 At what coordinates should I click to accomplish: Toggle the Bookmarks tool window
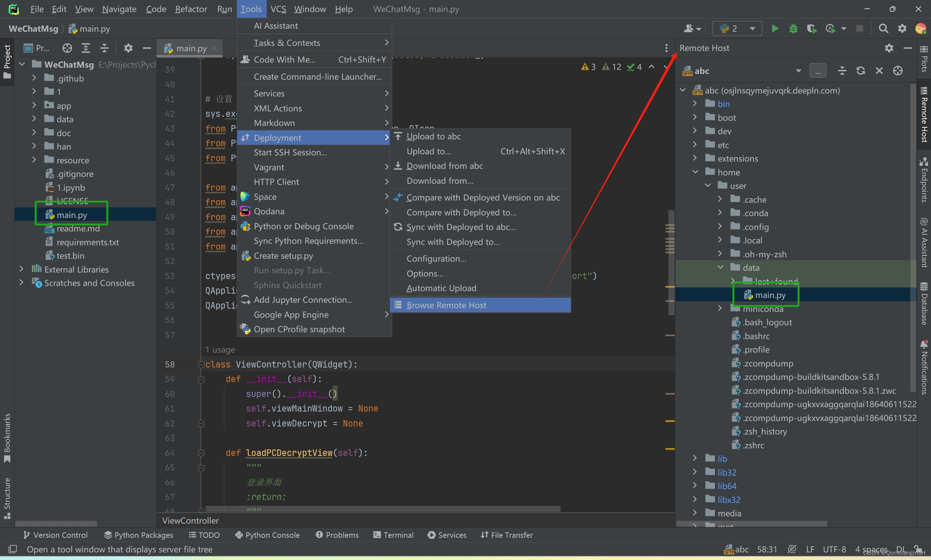point(7,438)
